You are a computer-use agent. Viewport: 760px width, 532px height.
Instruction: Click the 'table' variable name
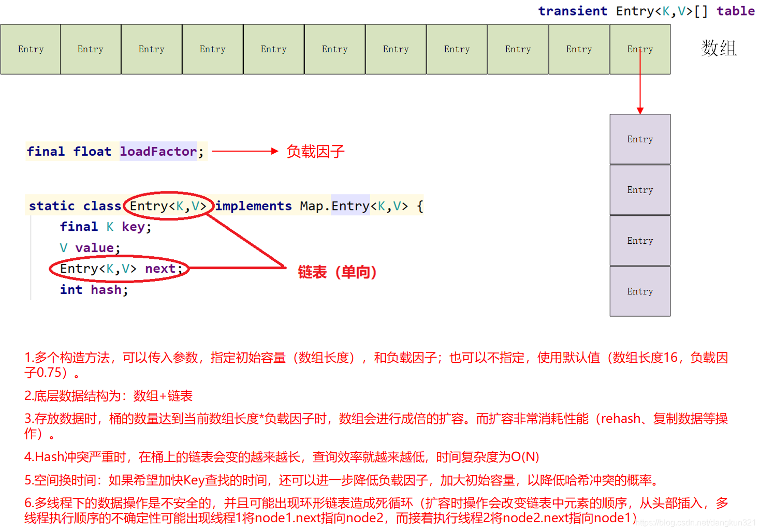(736, 11)
